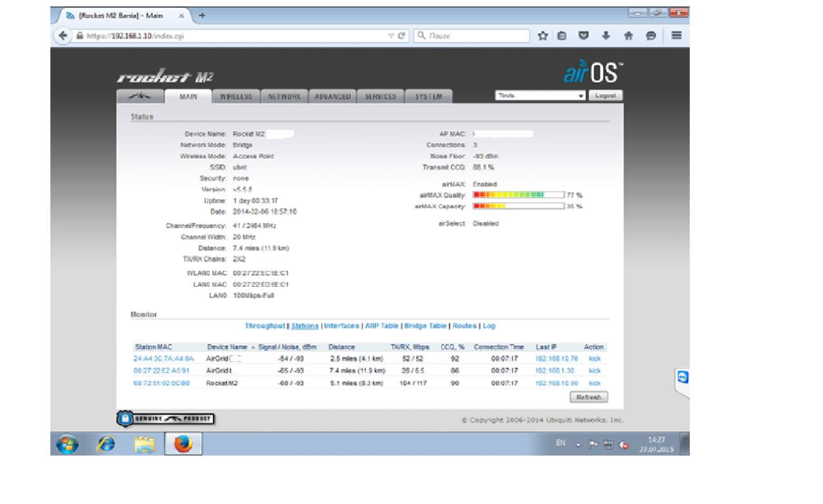The height and width of the screenshot is (504, 823).
Task: Open the Log link in Monitor
Action: coord(489,326)
